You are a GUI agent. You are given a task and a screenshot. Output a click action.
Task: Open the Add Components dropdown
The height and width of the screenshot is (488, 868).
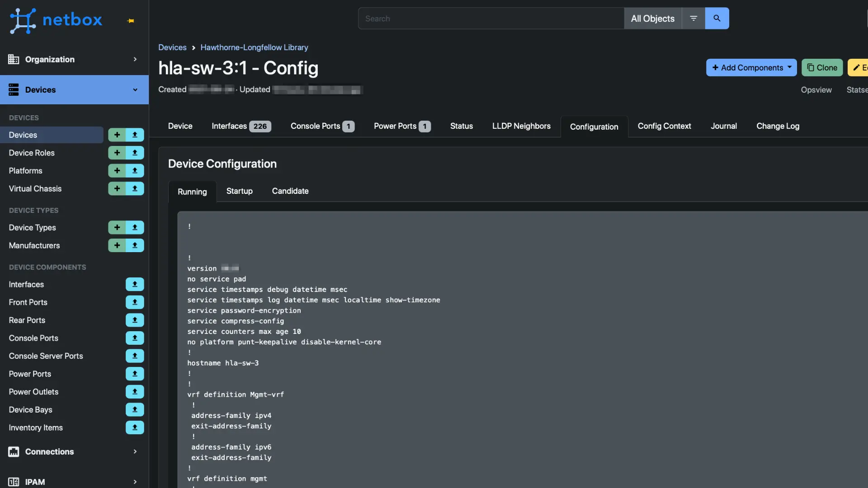click(751, 68)
